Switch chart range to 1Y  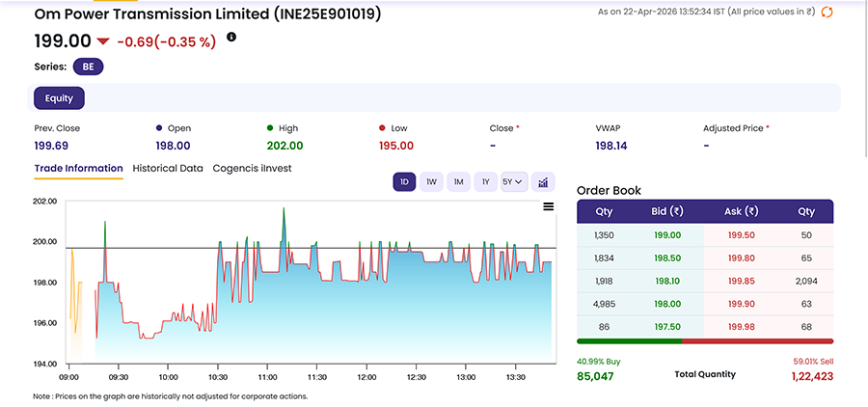click(x=485, y=181)
